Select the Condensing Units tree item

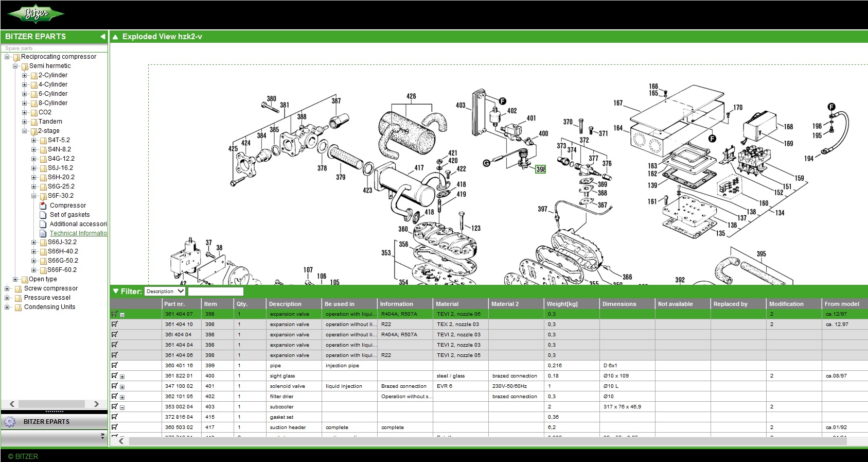point(50,307)
